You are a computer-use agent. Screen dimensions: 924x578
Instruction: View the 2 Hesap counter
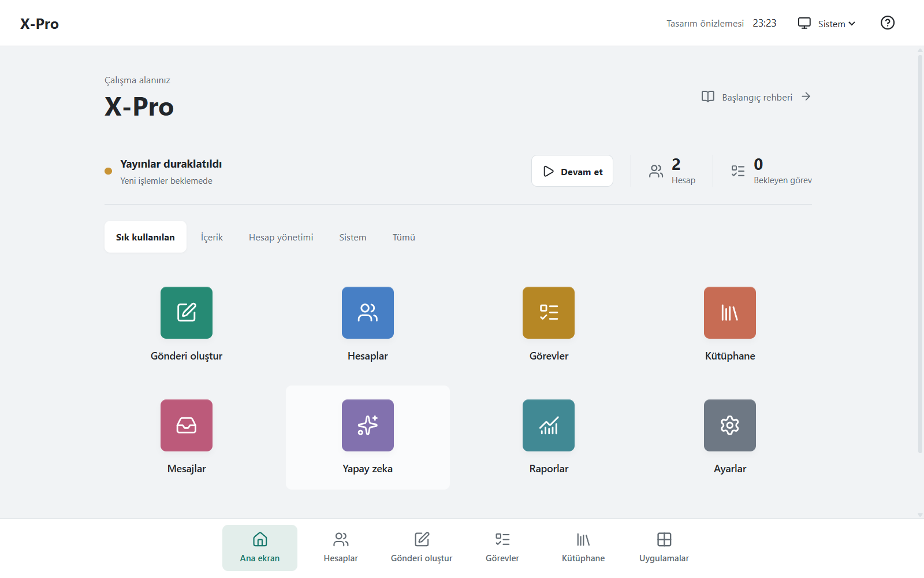672,171
